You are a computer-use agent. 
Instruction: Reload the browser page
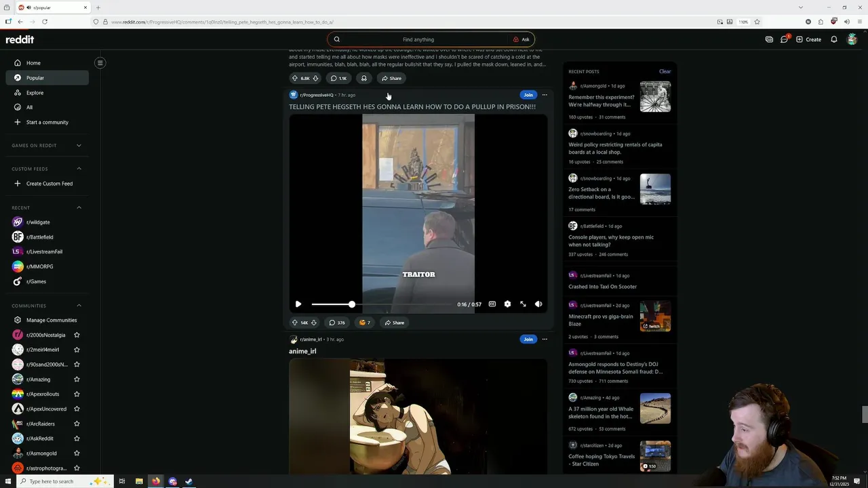pos(45,22)
